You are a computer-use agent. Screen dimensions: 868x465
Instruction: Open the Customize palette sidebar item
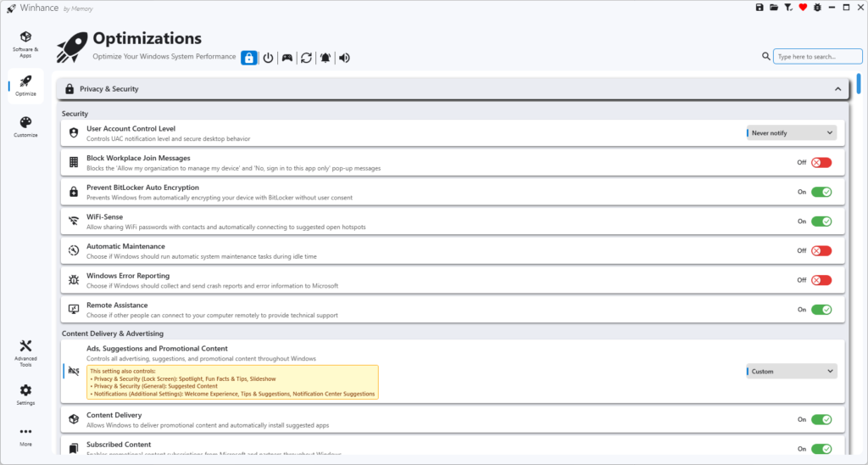[25, 127]
